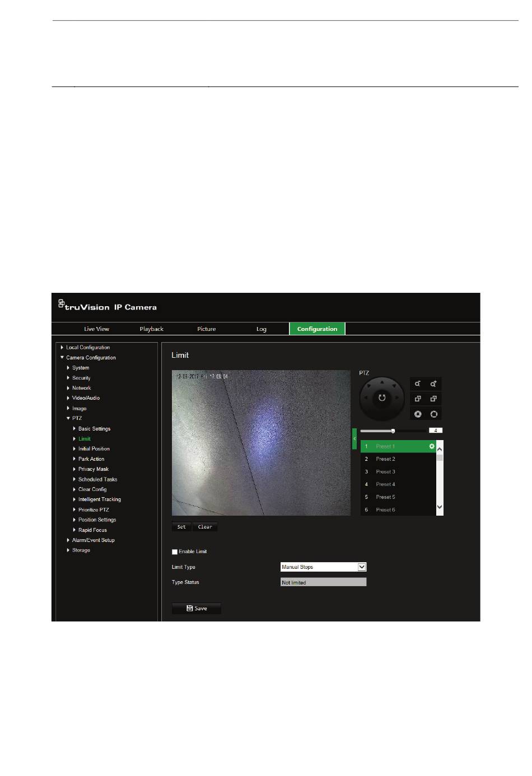Click the zoom out magnifier icon
The width and height of the screenshot is (532, 776).
pos(418,384)
